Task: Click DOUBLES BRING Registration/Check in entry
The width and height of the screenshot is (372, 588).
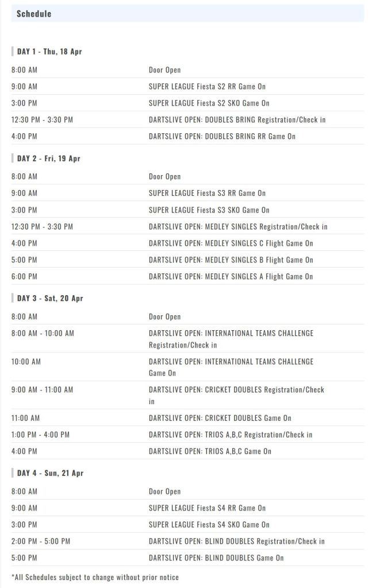Action: point(237,120)
